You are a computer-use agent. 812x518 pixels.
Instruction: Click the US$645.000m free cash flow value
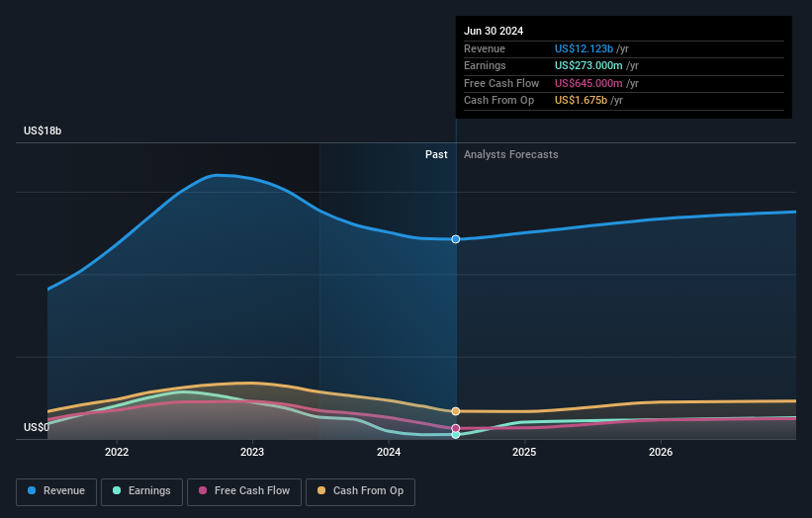(588, 83)
